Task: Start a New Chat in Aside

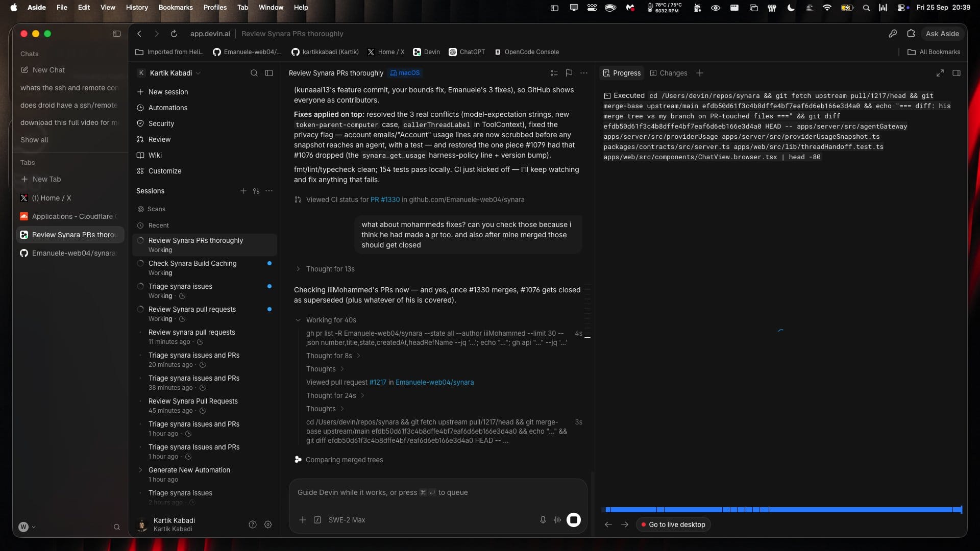Action: [43, 70]
